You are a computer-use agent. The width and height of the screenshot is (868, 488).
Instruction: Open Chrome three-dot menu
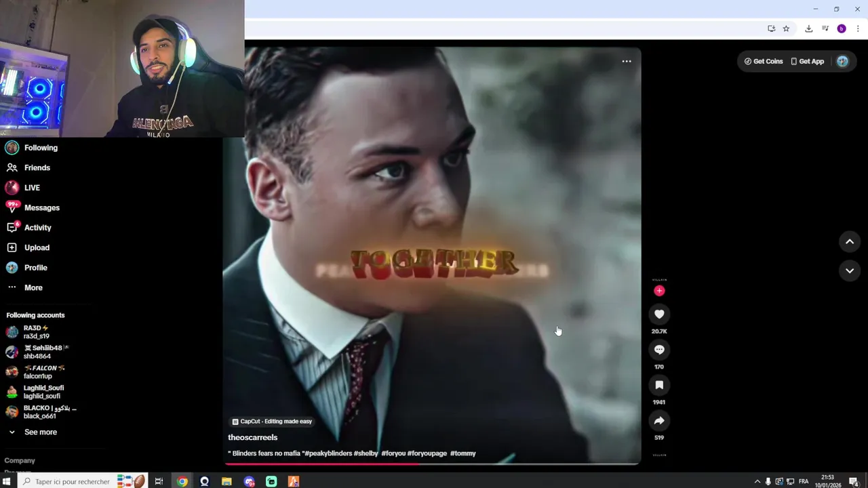click(858, 28)
